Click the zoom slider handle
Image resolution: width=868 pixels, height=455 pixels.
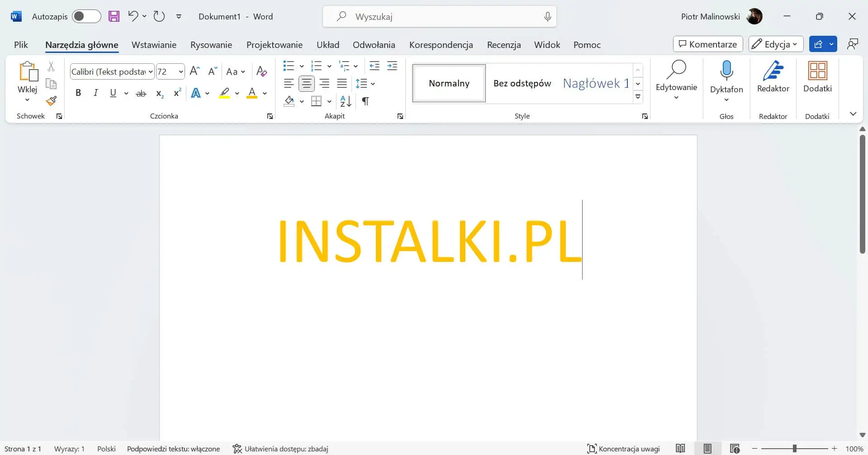pos(794,449)
